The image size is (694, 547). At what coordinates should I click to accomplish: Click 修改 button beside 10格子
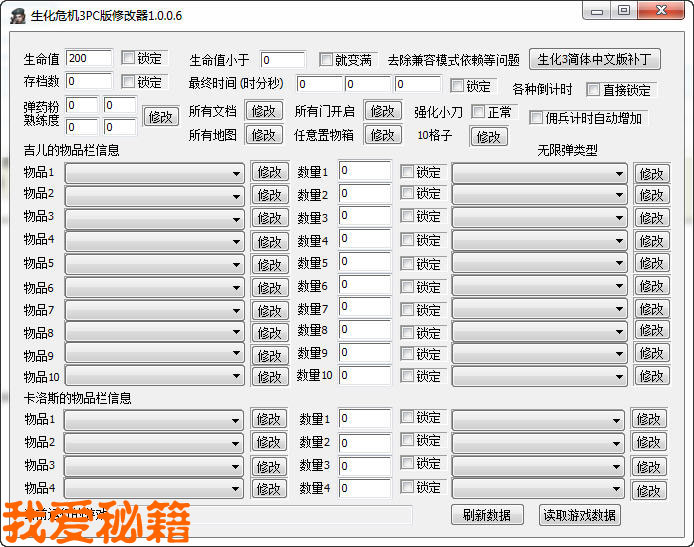click(x=489, y=136)
